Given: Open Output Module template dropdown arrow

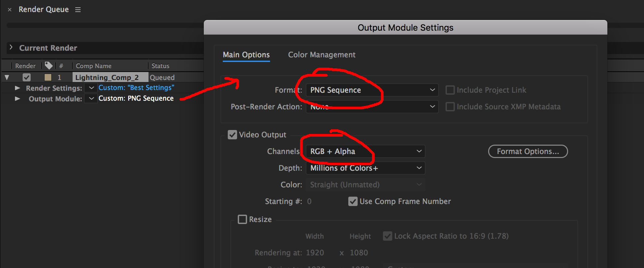Looking at the screenshot, I should tap(91, 98).
